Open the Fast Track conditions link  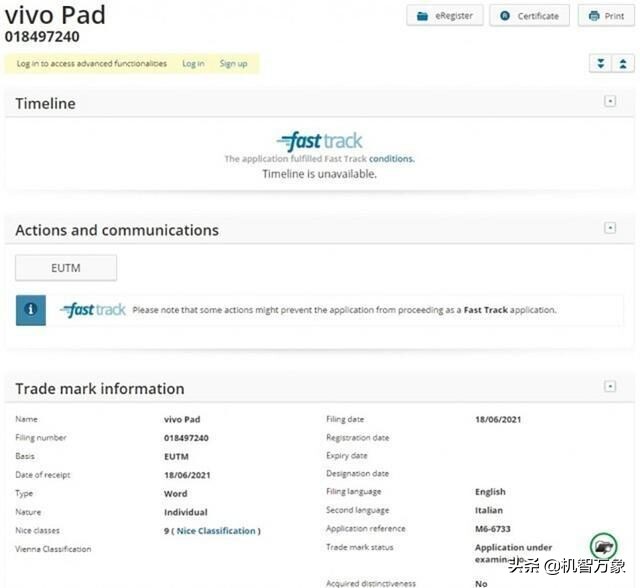pyautogui.click(x=391, y=159)
